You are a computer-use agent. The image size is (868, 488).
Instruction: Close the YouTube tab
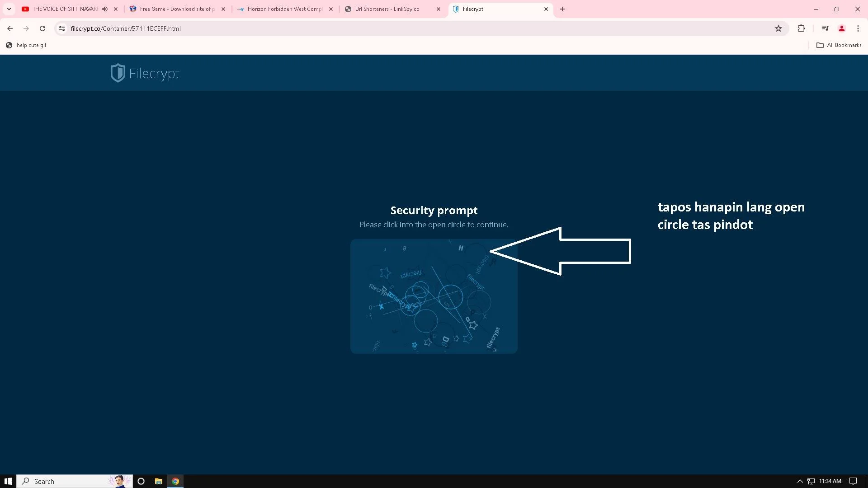[116, 9]
